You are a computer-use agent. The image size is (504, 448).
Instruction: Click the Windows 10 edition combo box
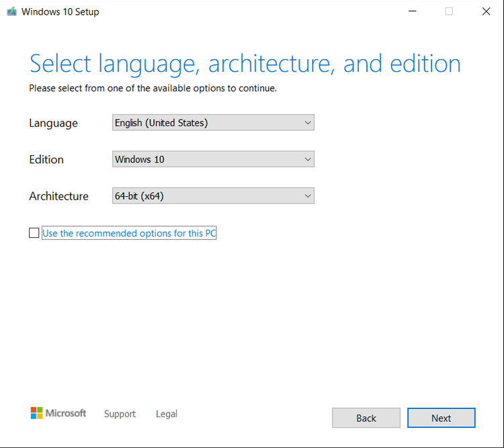[x=213, y=159]
